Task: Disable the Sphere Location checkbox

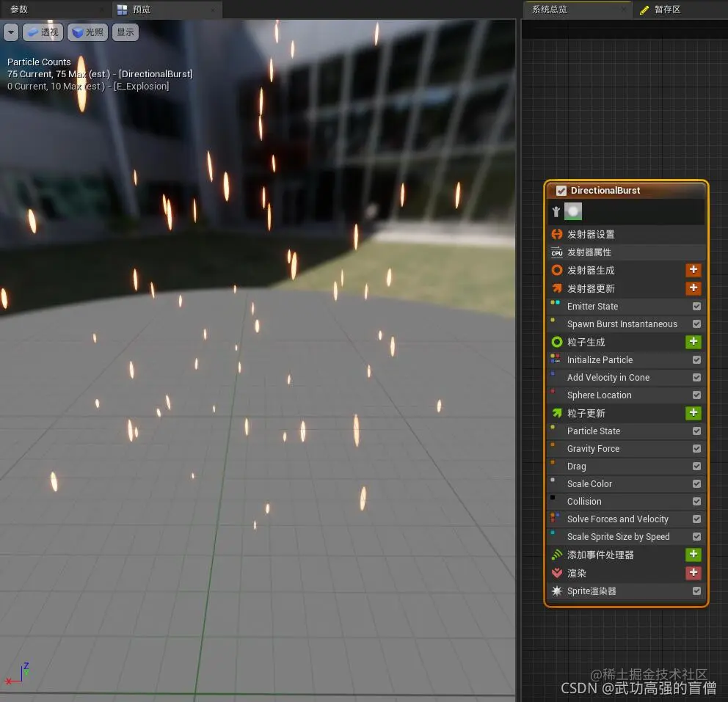Action: (x=696, y=395)
